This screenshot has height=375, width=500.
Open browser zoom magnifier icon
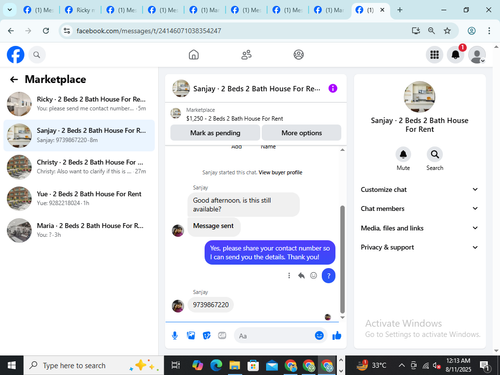pos(431,31)
